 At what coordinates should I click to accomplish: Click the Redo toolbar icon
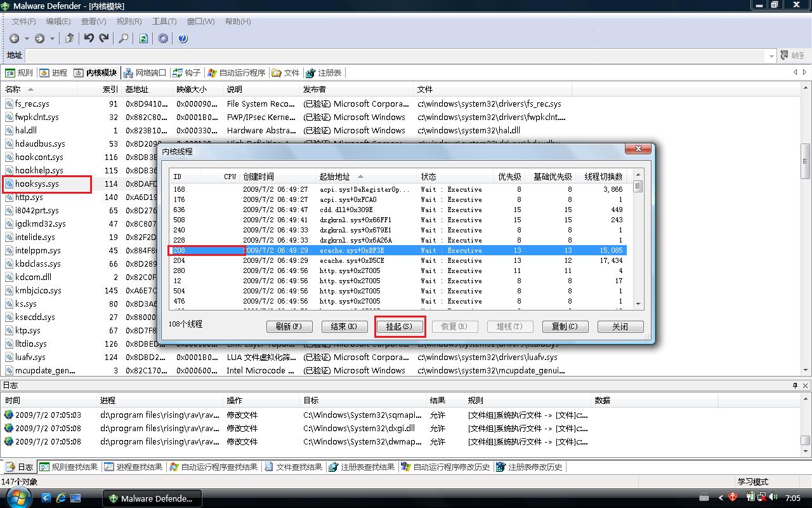104,39
